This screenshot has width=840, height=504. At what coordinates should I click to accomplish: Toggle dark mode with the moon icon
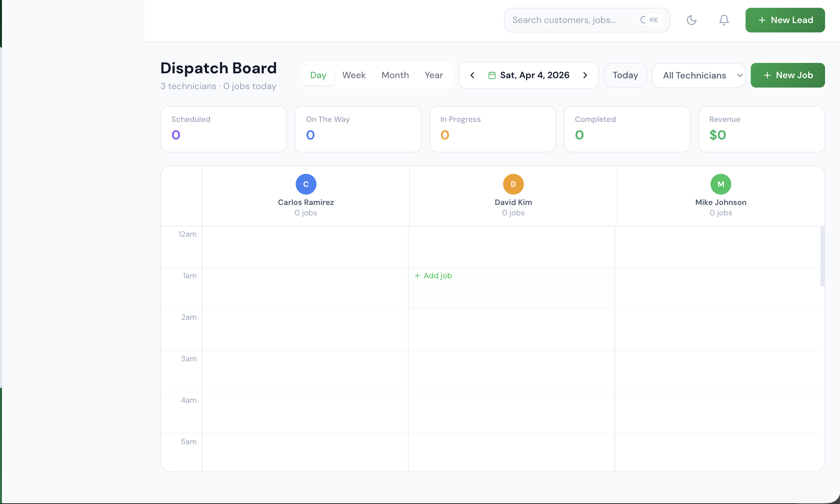(691, 20)
